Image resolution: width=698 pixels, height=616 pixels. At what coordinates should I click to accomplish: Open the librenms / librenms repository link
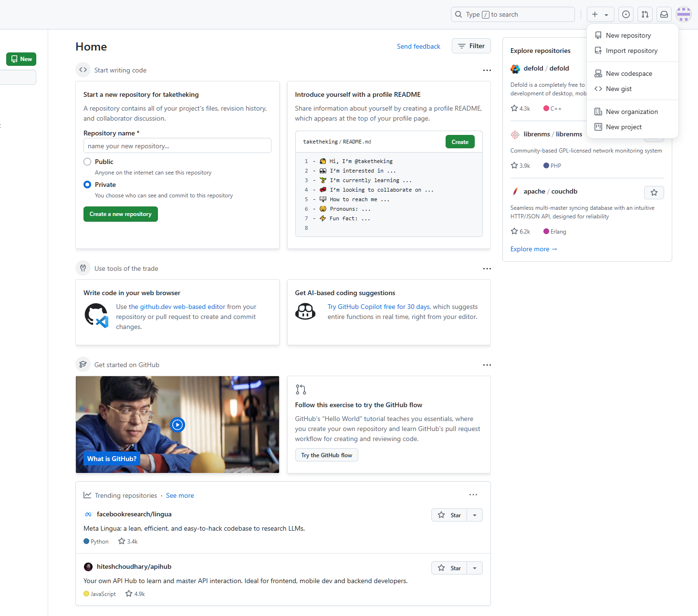click(x=553, y=134)
